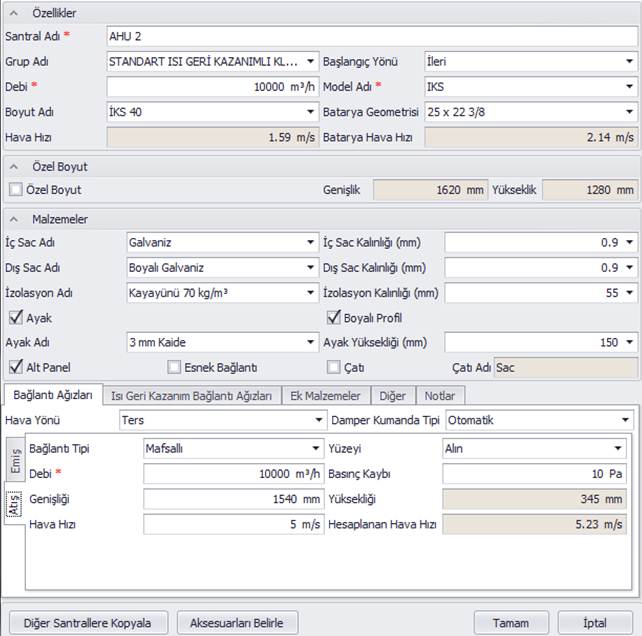
Task: Click the Santral Adı text field
Action: [x=370, y=36]
